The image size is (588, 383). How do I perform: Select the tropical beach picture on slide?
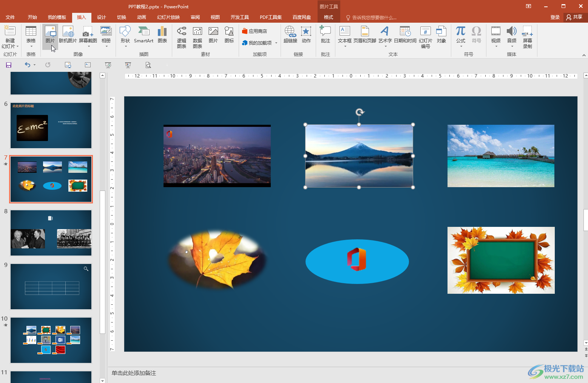coord(501,156)
